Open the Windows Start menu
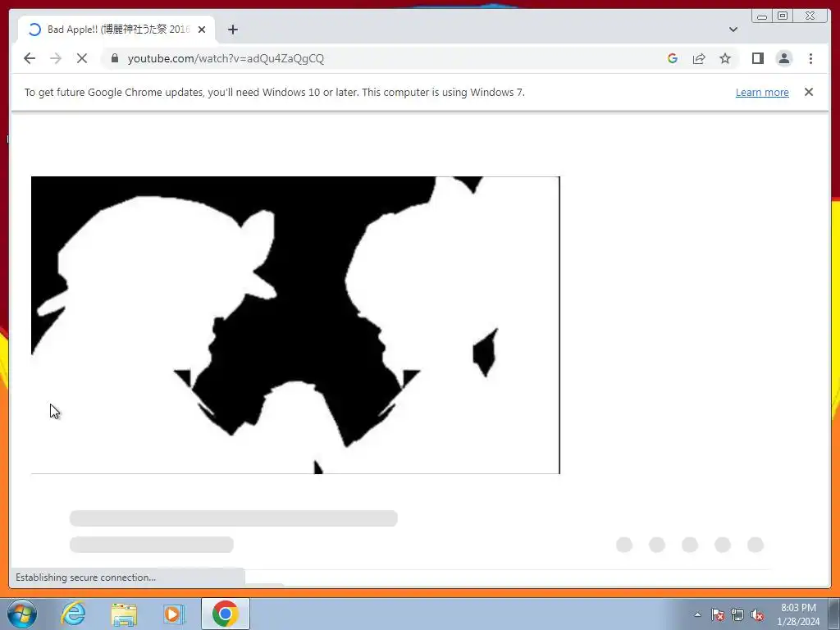Screen dimensions: 840x630 click(22, 614)
